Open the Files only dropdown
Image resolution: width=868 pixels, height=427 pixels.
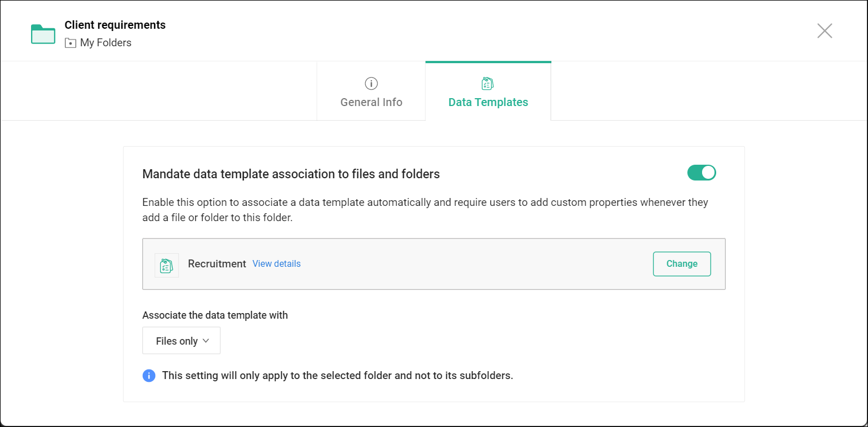tap(181, 341)
